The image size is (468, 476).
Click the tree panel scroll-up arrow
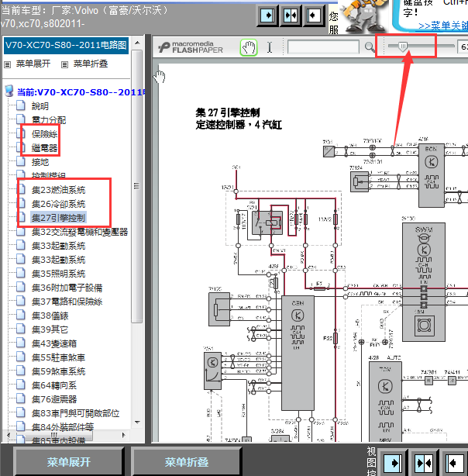tap(137, 43)
